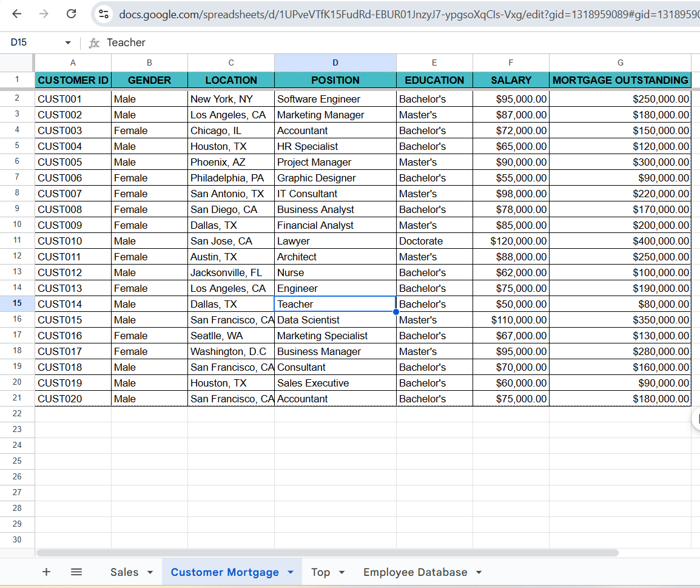Select column D header
Viewport: 700px width, 588px height.
[x=335, y=63]
